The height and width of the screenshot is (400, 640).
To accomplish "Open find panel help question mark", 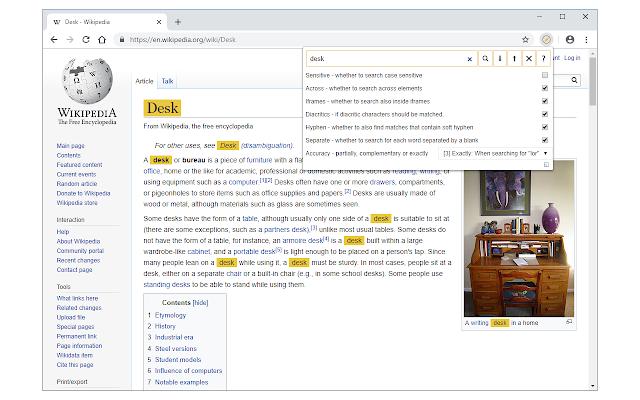I will [543, 58].
